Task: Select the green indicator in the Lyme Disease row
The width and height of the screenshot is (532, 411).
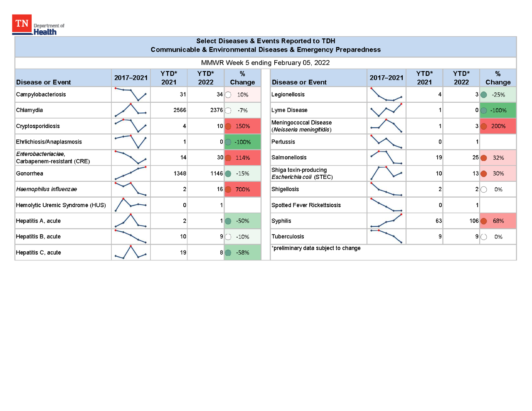Action: [484, 110]
